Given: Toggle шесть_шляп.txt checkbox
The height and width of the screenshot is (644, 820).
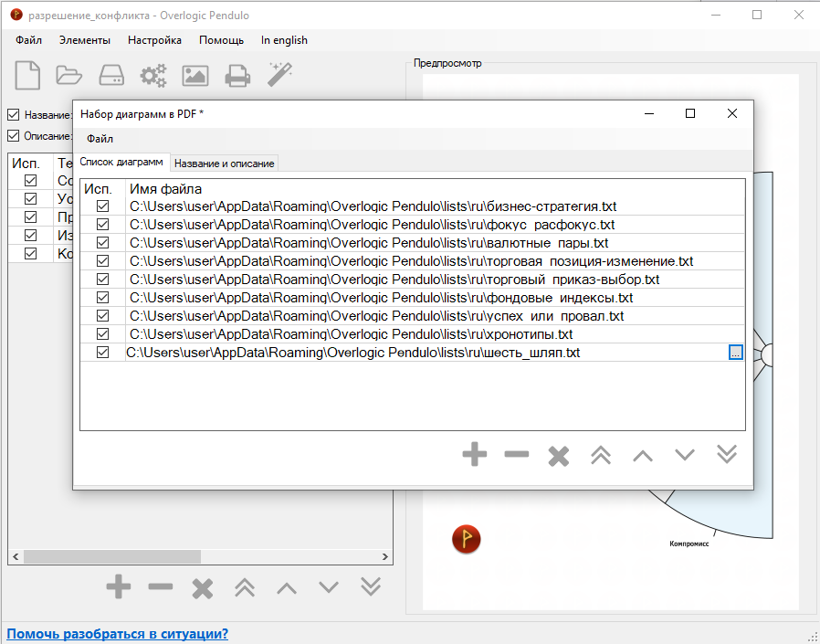Looking at the screenshot, I should pos(102,353).
